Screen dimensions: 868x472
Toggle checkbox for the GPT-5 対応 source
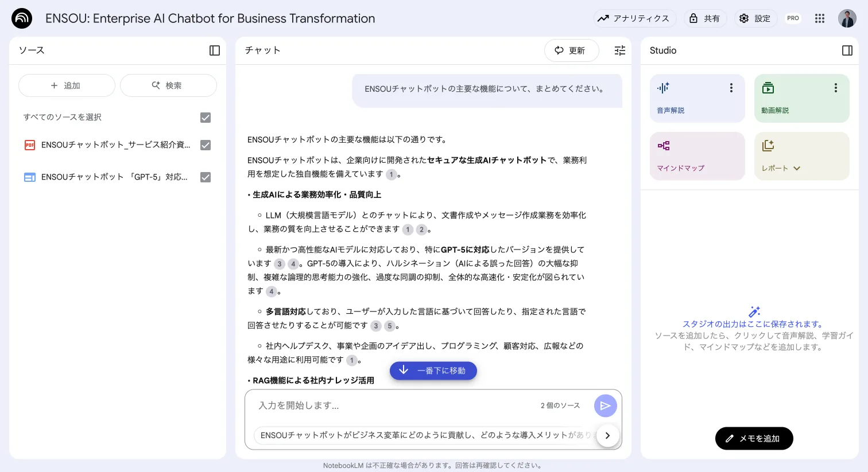[x=206, y=177]
